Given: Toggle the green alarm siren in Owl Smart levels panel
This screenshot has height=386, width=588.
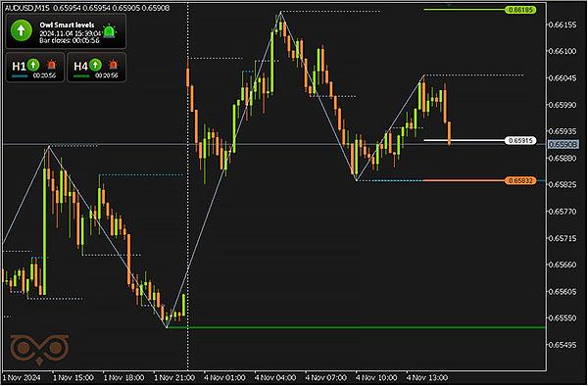Looking at the screenshot, I should [x=109, y=31].
